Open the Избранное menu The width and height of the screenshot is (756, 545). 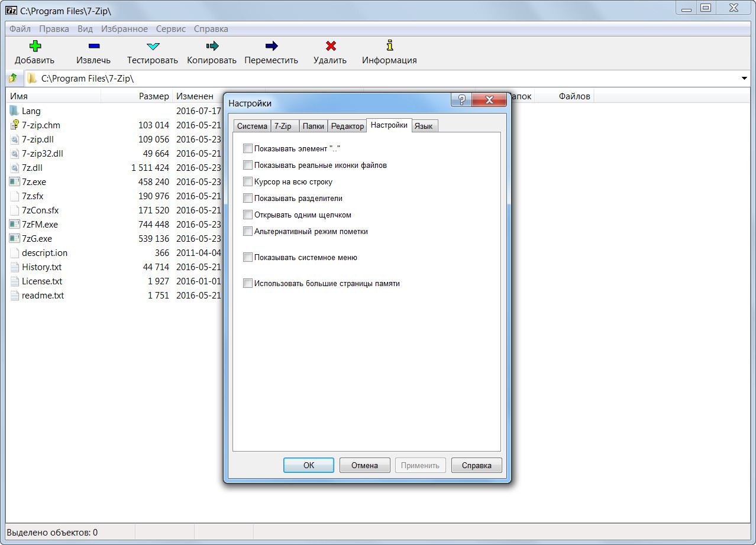point(124,29)
